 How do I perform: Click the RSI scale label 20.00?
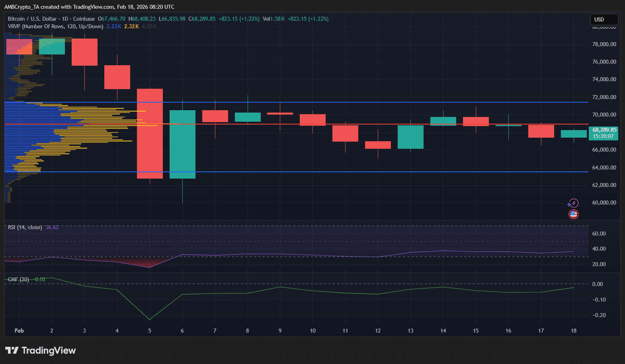coord(599,264)
